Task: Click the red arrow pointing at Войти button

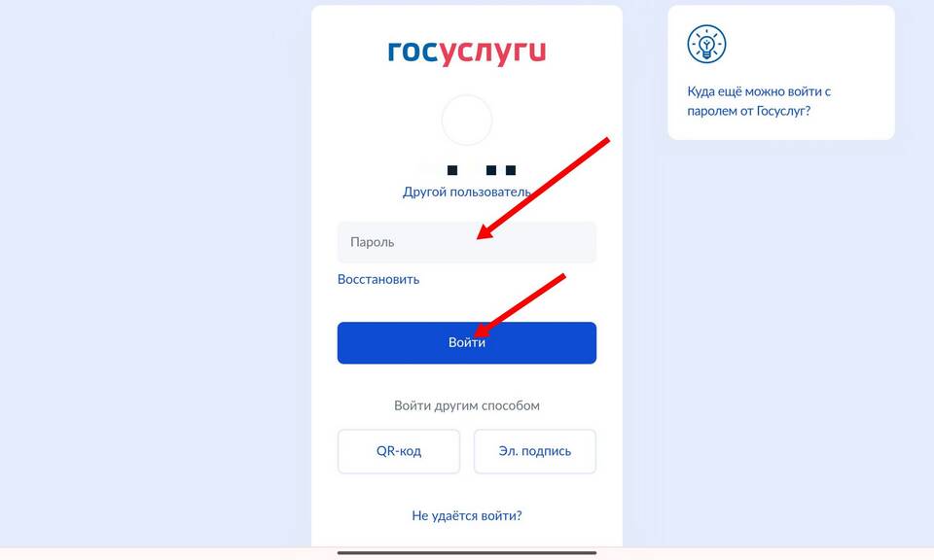Action: pos(520,305)
